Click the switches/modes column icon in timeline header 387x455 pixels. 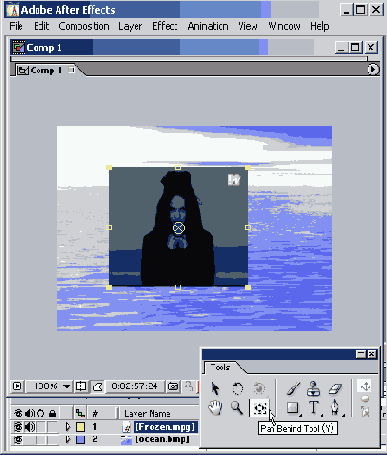coord(80,414)
